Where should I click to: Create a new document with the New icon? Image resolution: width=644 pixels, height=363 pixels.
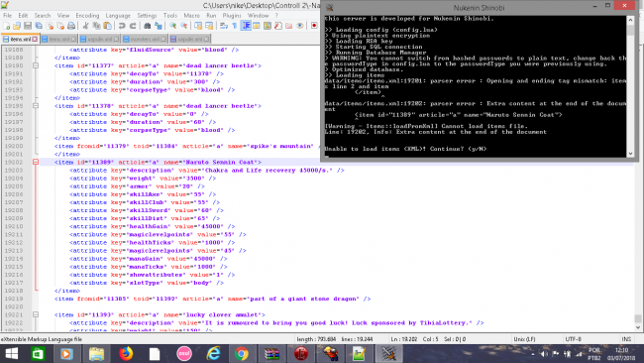point(7,26)
